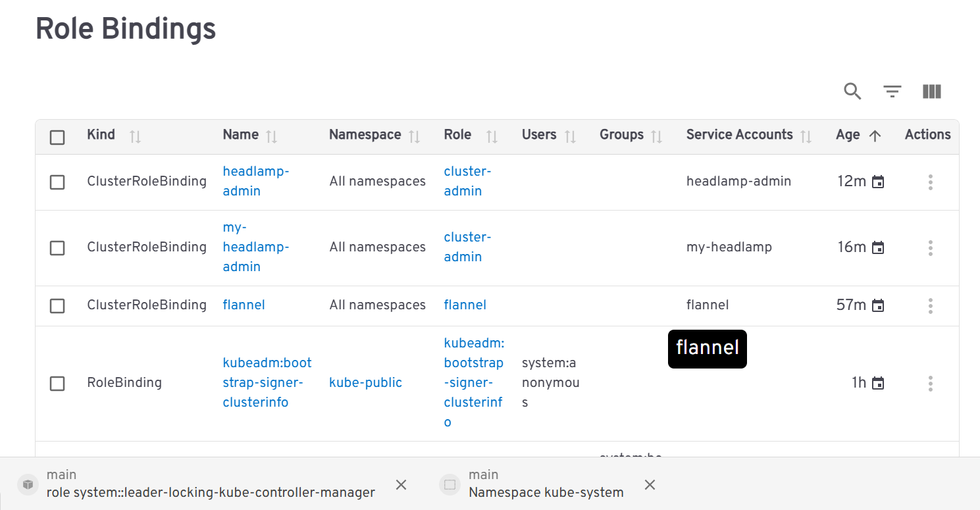Open actions menu for my-headlamp-admin row

[930, 248]
